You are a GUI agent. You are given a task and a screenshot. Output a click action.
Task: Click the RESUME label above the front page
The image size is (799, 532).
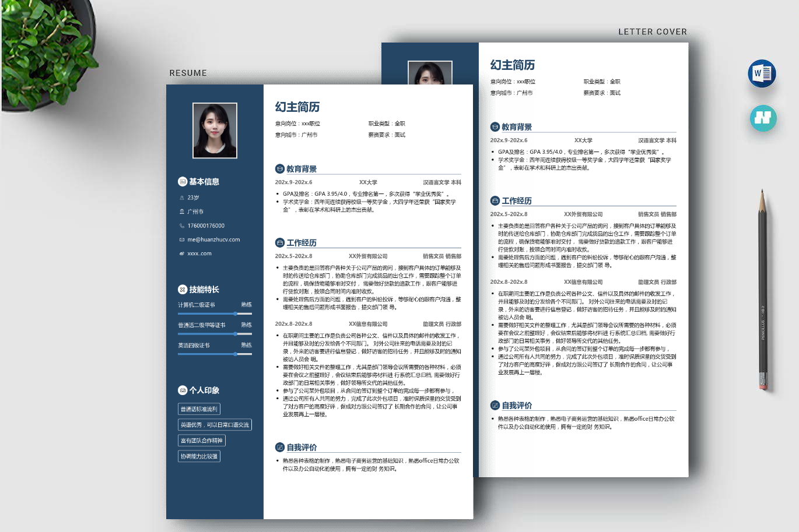pyautogui.click(x=188, y=73)
